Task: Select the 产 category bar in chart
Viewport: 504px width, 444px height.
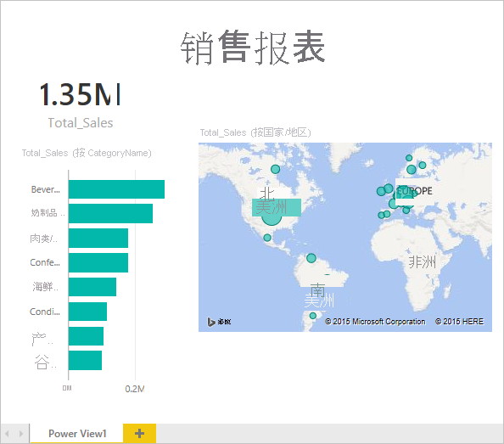Action: [x=87, y=336]
